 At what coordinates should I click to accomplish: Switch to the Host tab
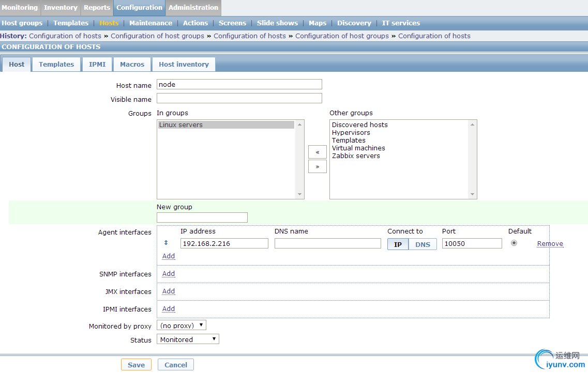pos(17,65)
